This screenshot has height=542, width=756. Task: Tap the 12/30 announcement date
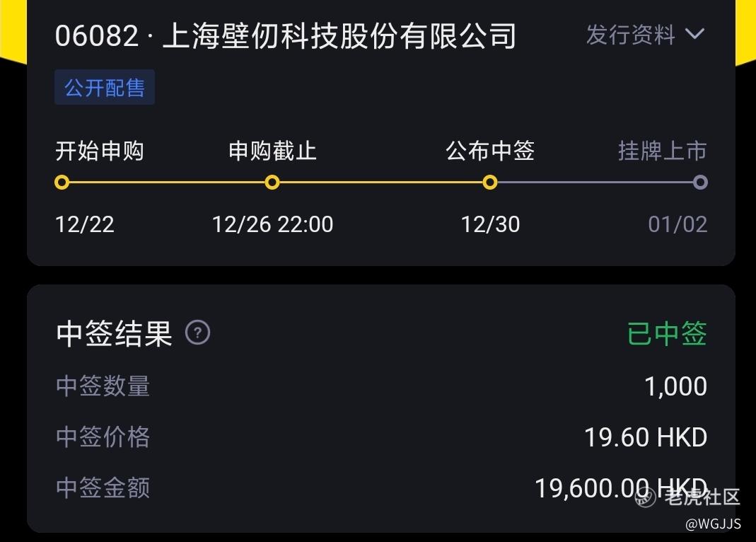pyautogui.click(x=490, y=224)
